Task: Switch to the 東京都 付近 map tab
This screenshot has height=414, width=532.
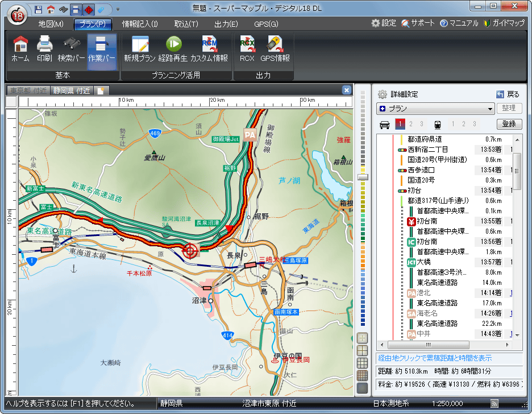Action: pyautogui.click(x=28, y=90)
